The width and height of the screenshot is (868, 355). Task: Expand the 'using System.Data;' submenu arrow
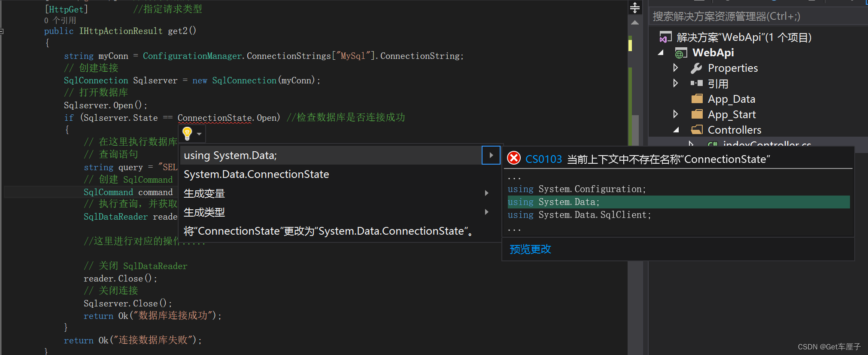pos(491,155)
